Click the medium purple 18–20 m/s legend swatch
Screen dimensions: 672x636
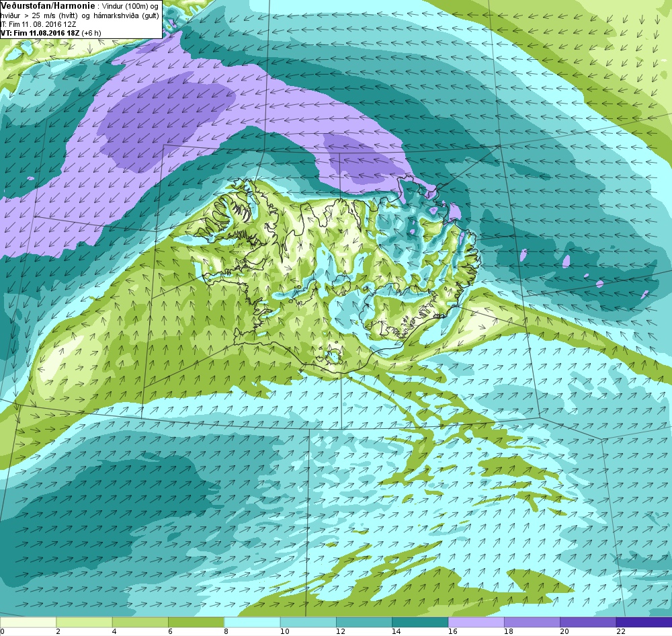[x=532, y=622]
